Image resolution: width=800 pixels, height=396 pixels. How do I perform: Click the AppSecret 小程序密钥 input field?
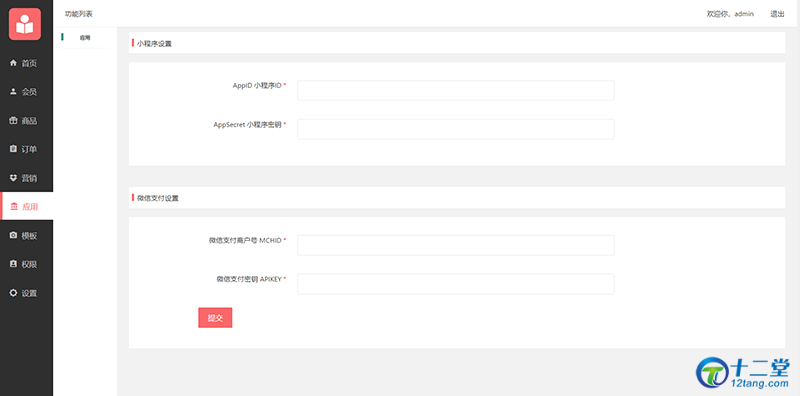click(456, 129)
